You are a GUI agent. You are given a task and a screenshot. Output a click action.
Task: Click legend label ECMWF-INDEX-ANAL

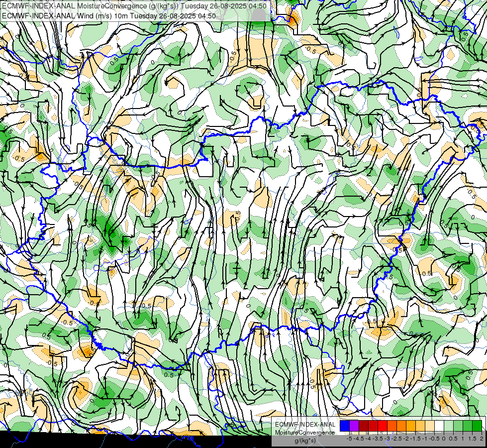[305, 425]
